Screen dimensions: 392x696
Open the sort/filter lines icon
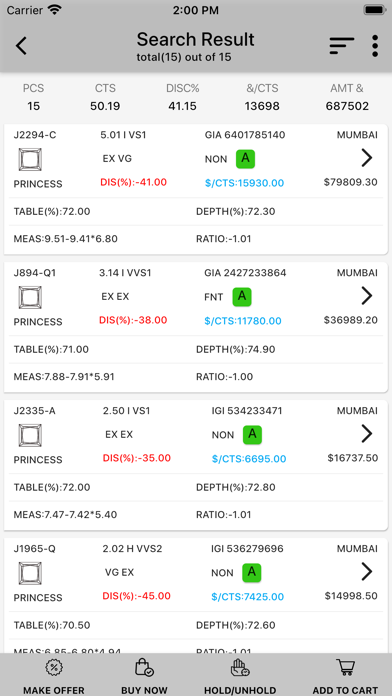tap(341, 46)
